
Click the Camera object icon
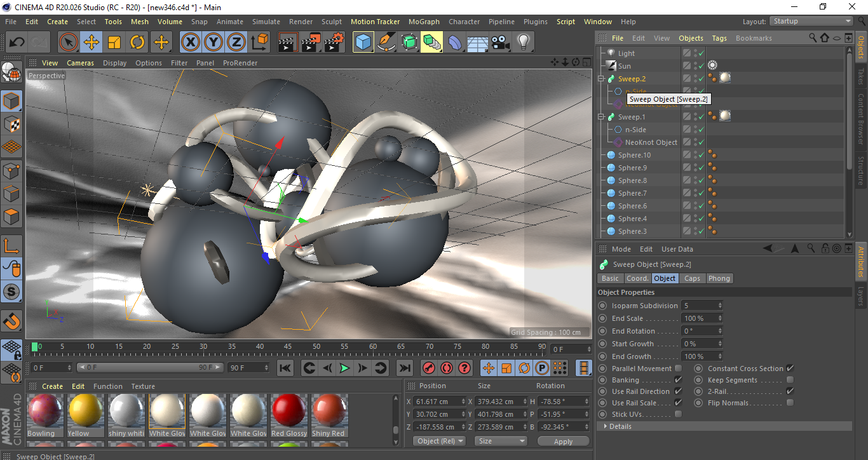point(501,43)
